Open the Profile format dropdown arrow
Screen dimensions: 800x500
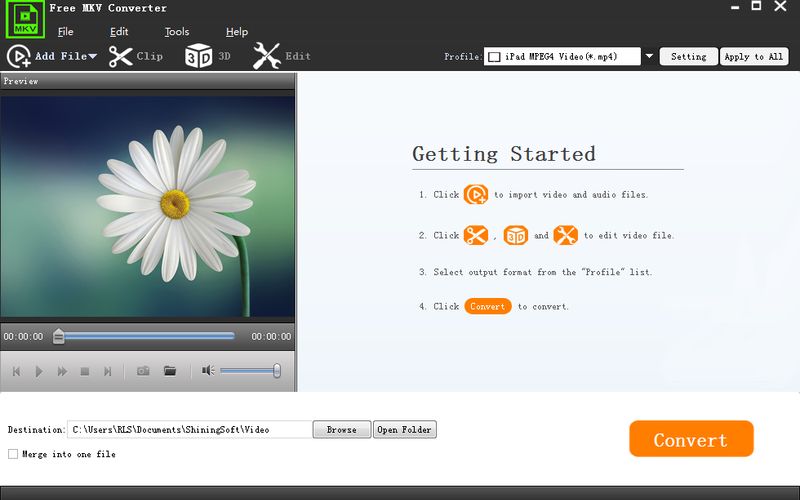point(649,57)
